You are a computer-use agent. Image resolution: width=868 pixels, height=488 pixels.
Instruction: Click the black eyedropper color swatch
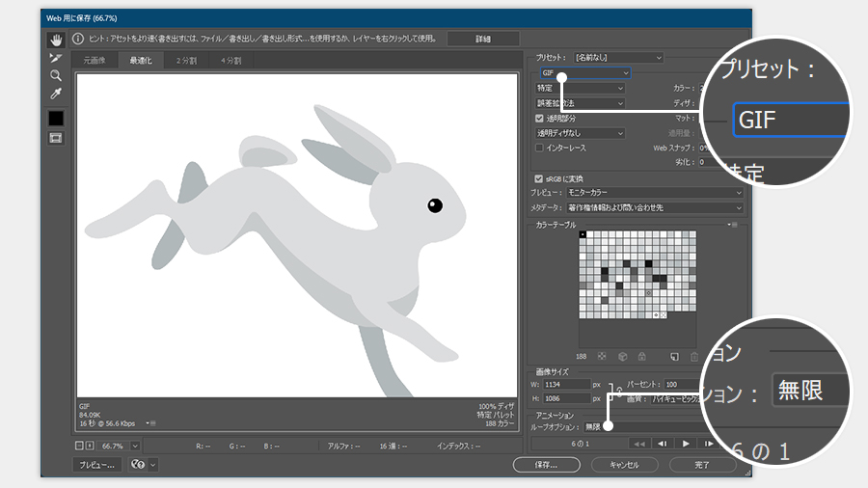56,118
